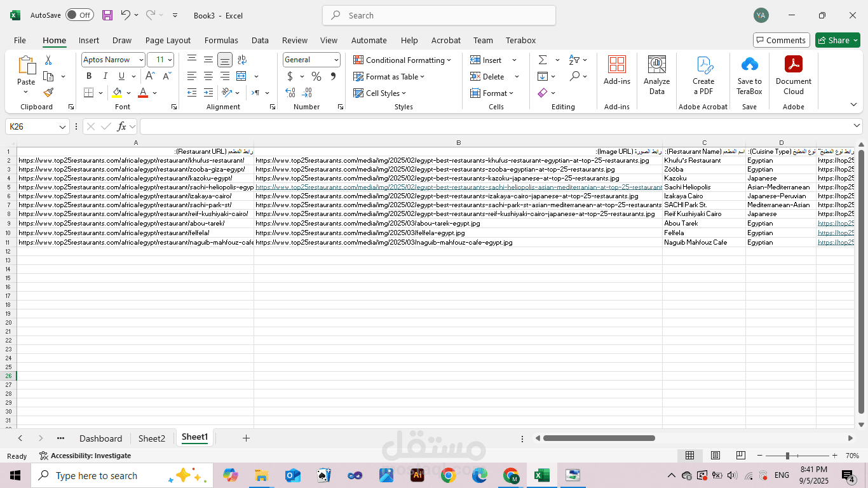This screenshot has width=868, height=488.
Task: Switch to Page Layout view in status bar
Action: coord(715,456)
